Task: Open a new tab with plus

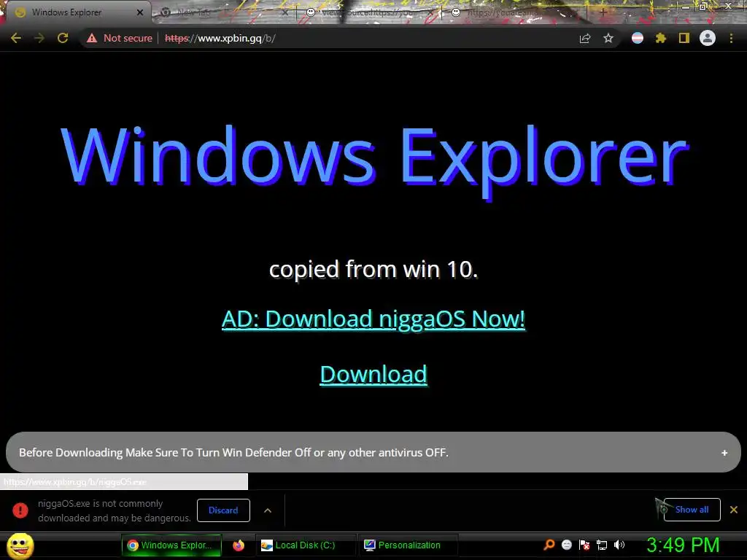Action: click(x=603, y=12)
